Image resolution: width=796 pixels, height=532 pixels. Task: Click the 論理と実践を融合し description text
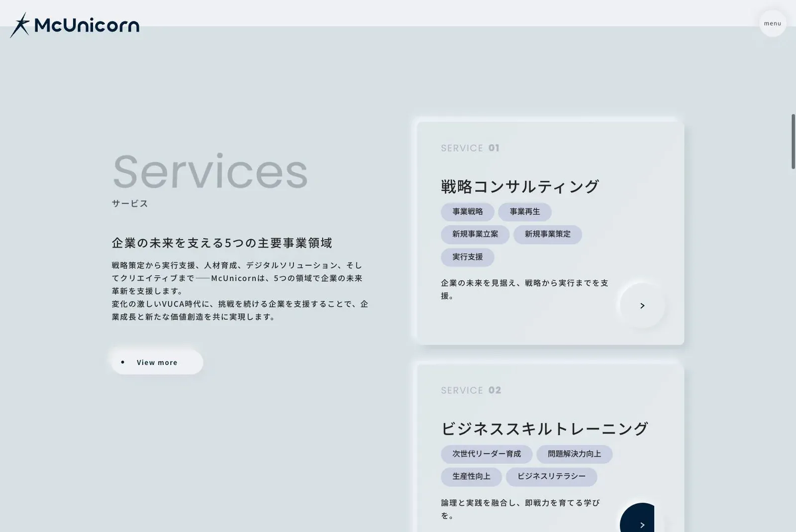(520, 509)
